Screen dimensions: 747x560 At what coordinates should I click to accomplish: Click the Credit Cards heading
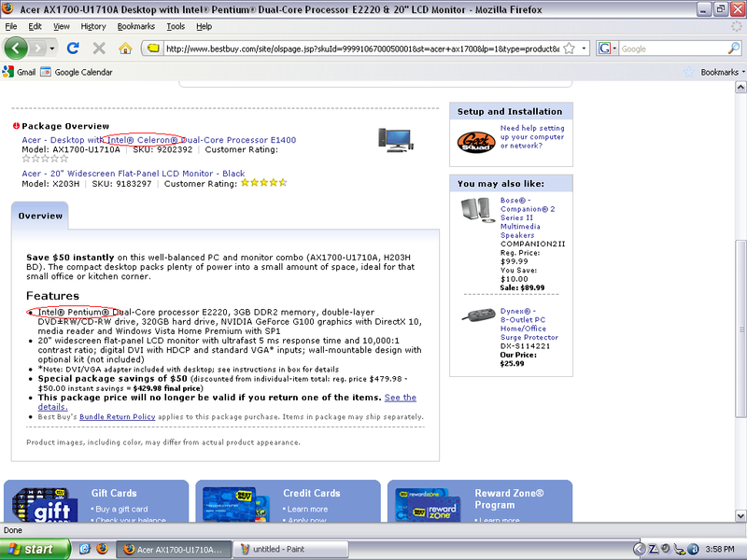click(x=312, y=494)
